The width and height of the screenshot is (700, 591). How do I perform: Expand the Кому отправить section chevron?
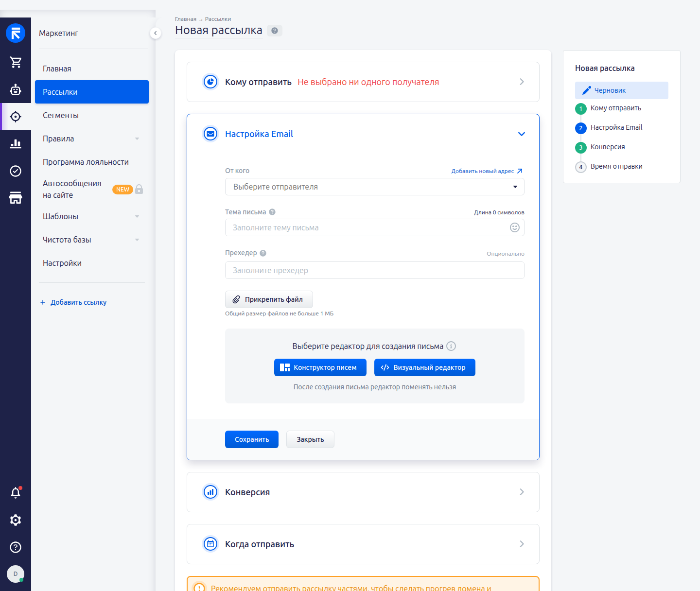click(522, 82)
